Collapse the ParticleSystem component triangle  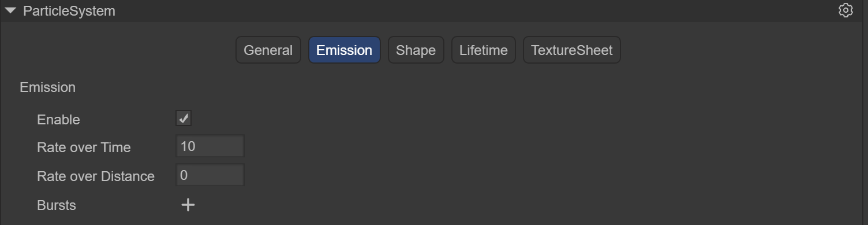coord(10,10)
